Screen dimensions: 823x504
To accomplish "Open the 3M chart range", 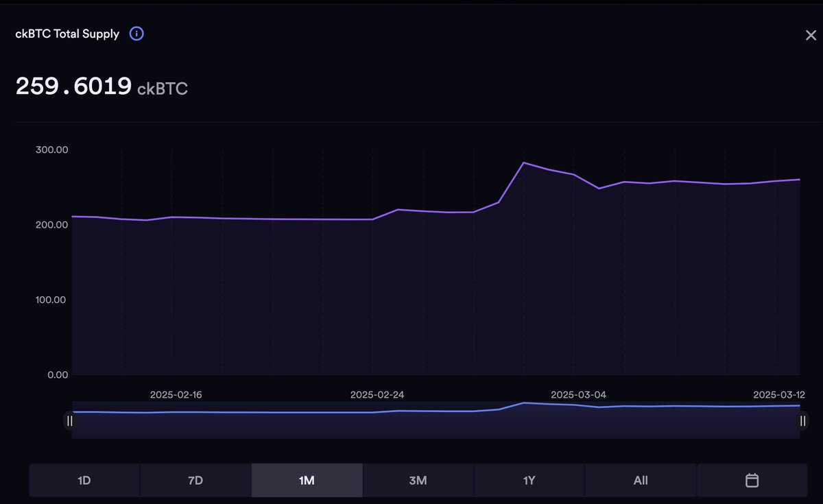I will click(x=418, y=480).
